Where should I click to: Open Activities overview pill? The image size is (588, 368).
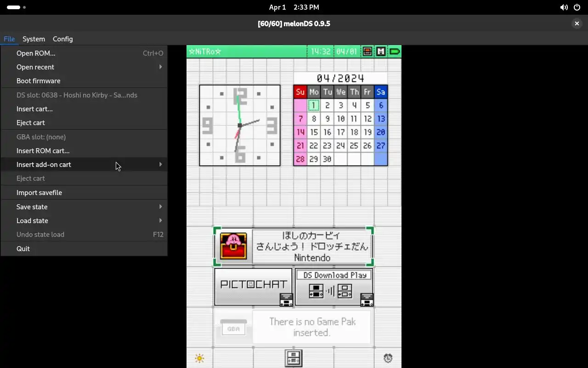[x=16, y=7]
